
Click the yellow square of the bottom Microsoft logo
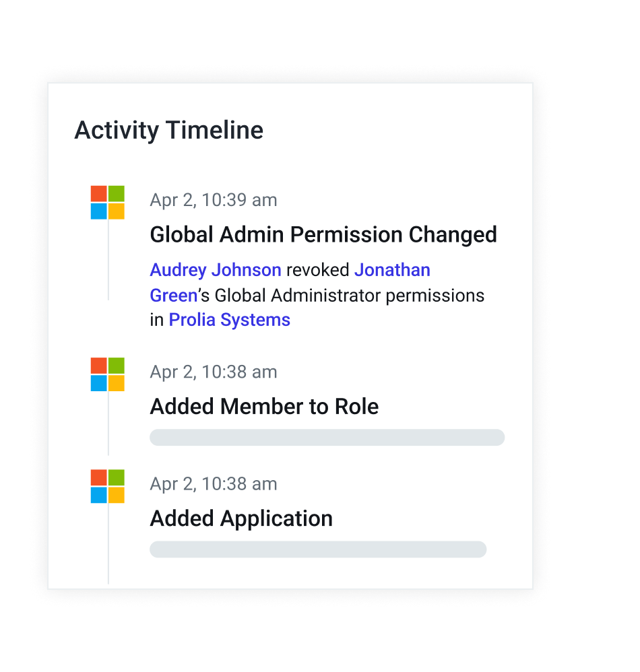pos(116,495)
